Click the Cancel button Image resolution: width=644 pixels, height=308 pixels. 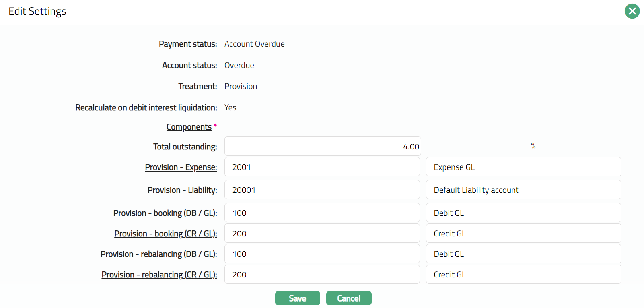pos(349,298)
